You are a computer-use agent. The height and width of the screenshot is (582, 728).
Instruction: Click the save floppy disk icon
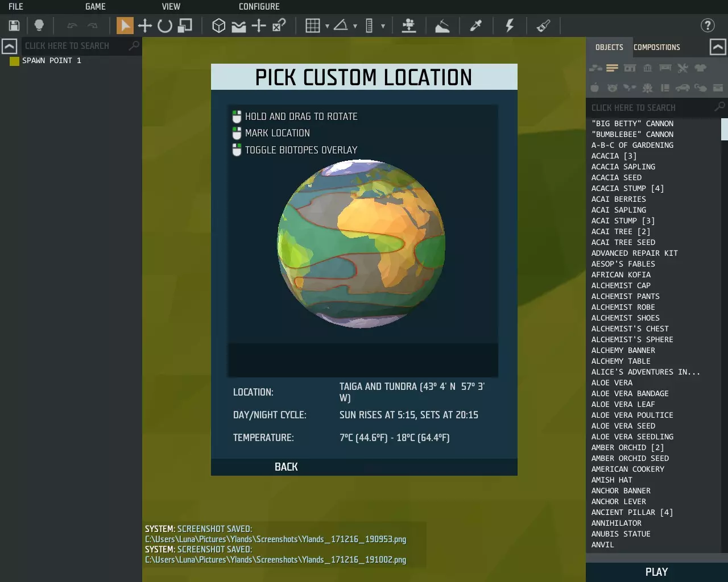click(x=14, y=26)
